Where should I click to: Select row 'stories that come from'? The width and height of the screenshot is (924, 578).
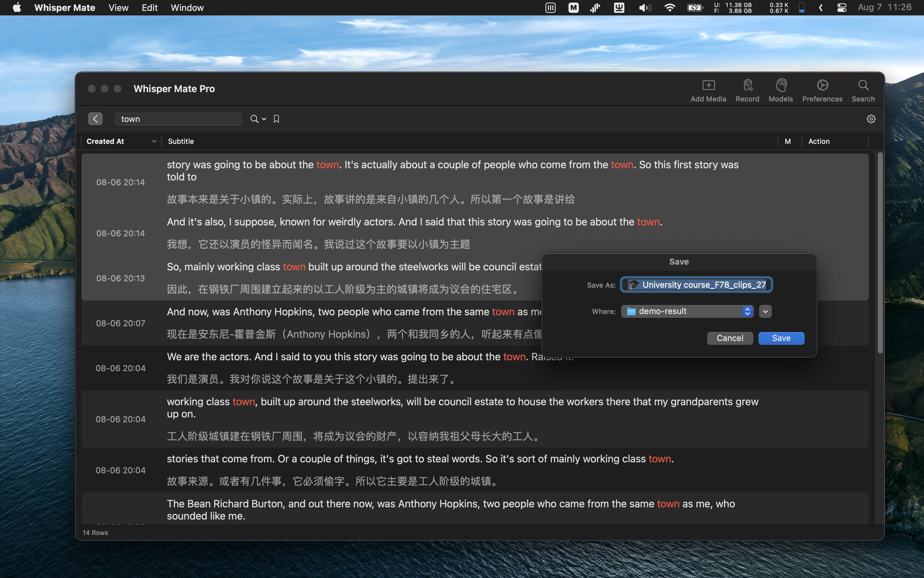click(475, 470)
